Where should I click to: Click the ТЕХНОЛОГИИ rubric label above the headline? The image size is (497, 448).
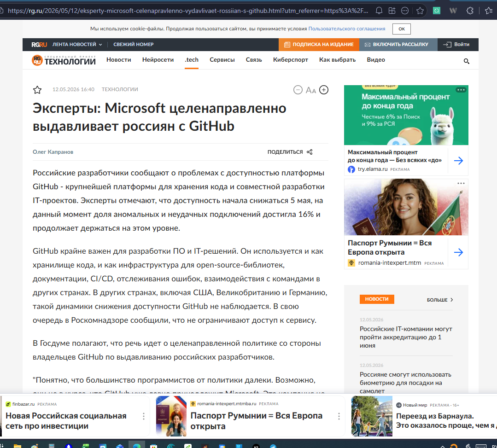click(120, 89)
